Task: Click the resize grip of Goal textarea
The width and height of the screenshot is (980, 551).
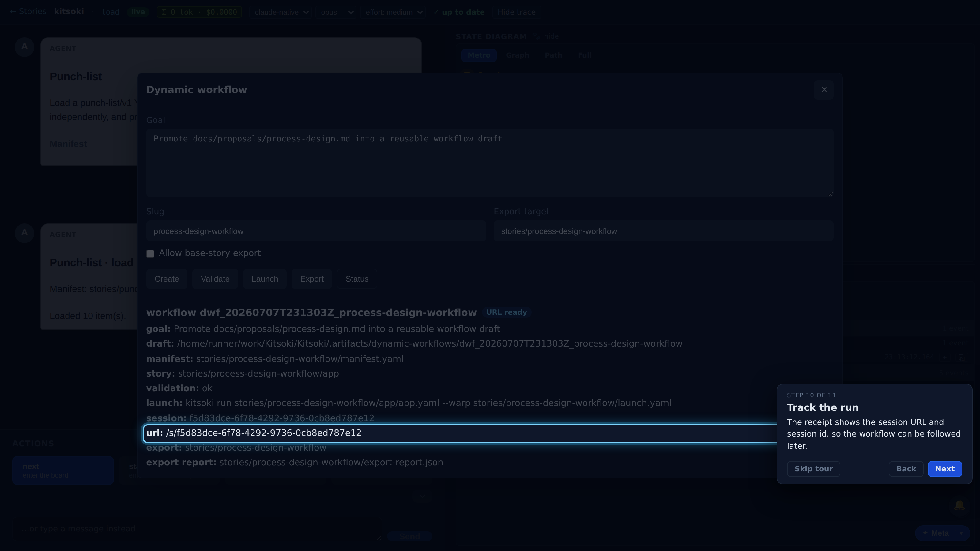Action: (830, 194)
